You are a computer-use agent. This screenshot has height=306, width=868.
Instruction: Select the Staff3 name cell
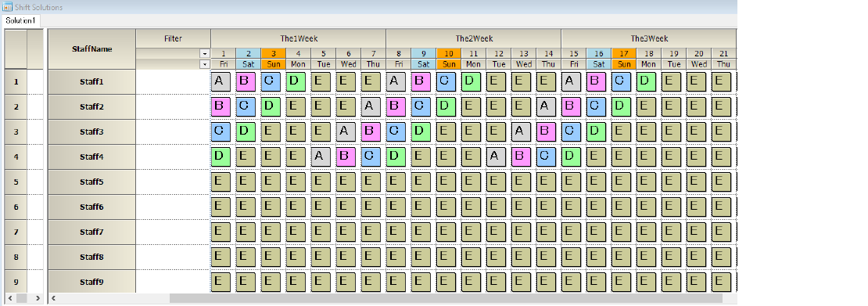point(92,132)
